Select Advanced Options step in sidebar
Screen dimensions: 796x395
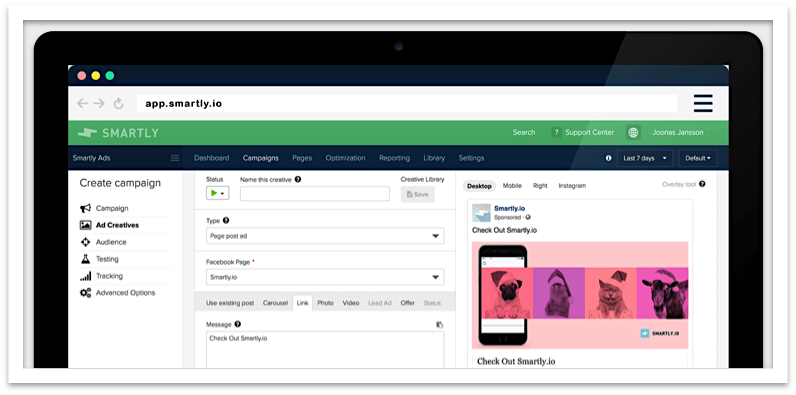pyautogui.click(x=124, y=293)
